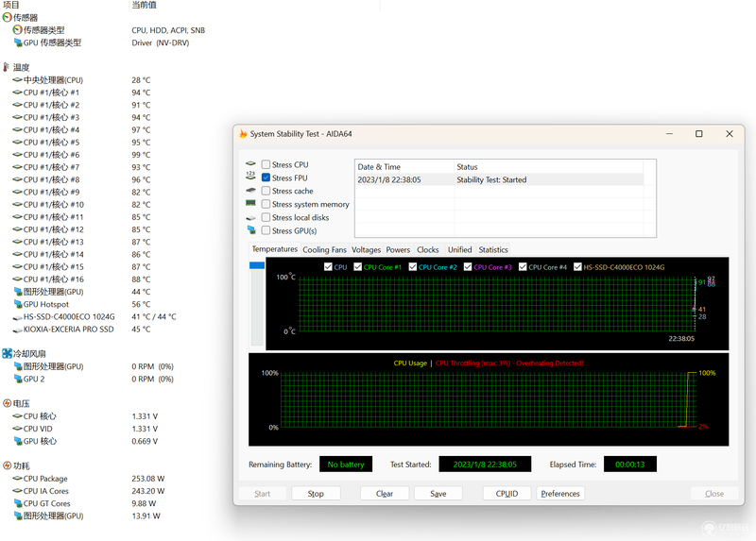Toggle the HS-SSD-C4000ECO 1024G graph checkbox
Viewport: 756px width, 541px height.
click(577, 267)
